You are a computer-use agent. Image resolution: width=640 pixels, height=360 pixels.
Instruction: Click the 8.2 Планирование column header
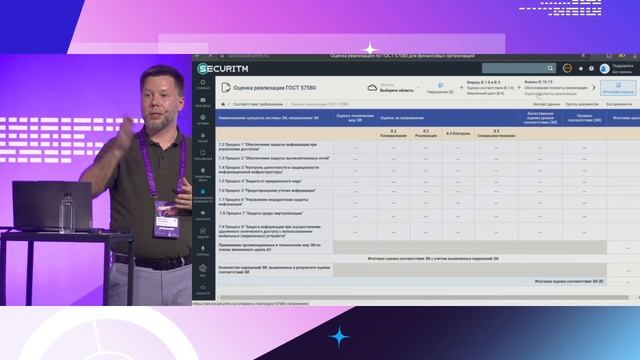393,133
